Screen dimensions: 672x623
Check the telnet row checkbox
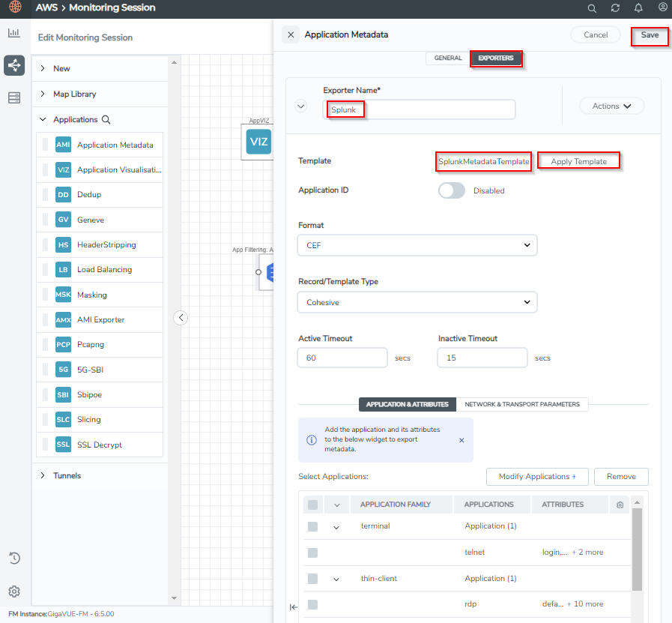(313, 553)
